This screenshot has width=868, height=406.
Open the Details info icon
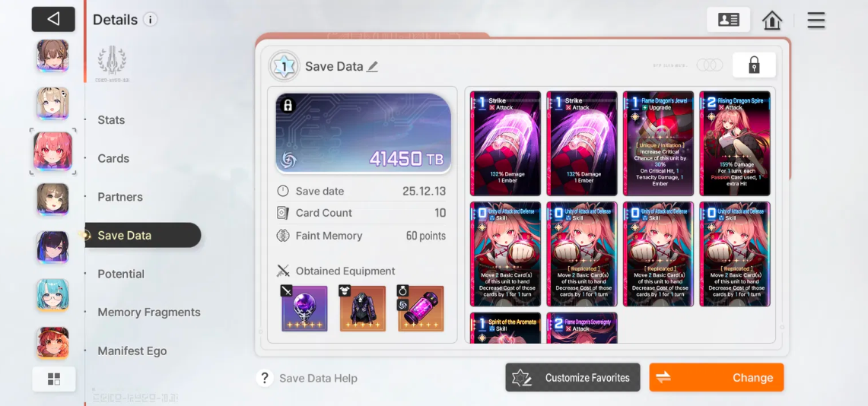point(150,19)
